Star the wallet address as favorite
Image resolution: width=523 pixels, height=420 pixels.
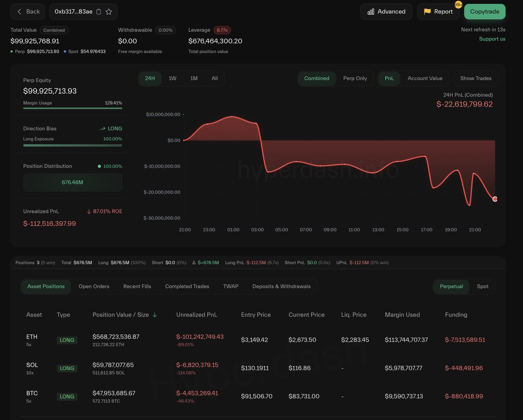click(109, 12)
